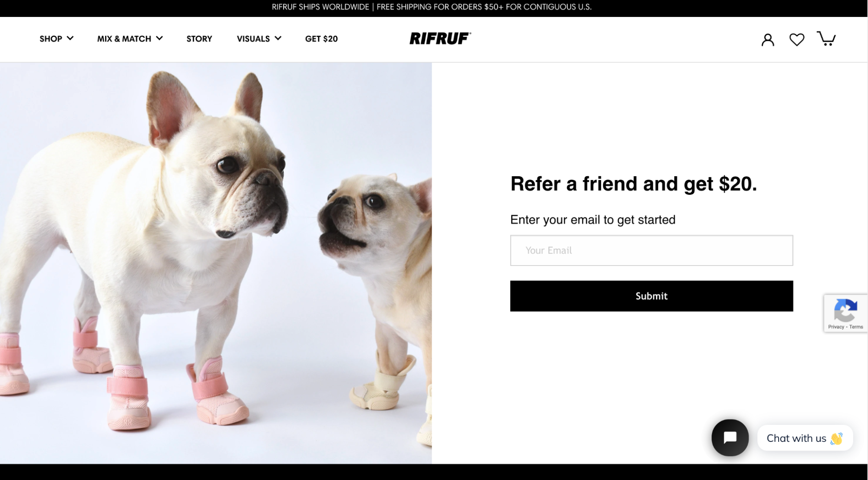This screenshot has height=480, width=868.
Task: Open the chat bubble button
Action: (x=730, y=437)
